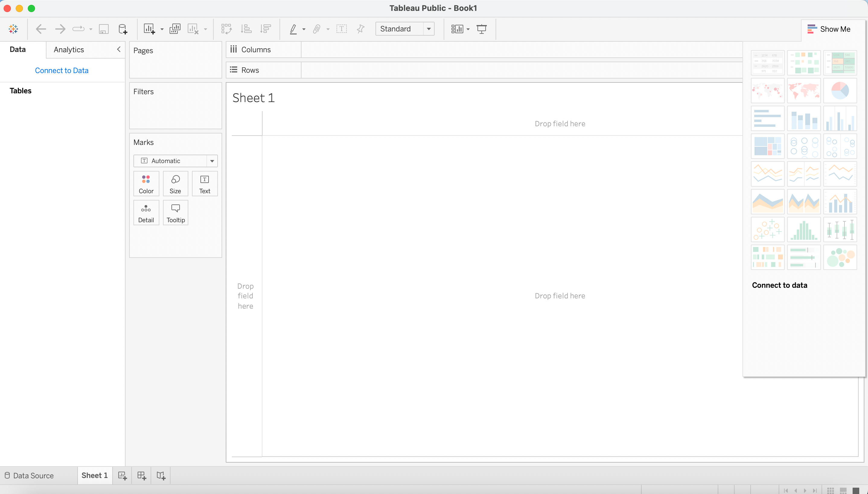Viewport: 868px width, 494px height.
Task: Click the New Data Source cylinder icon
Action: click(x=123, y=29)
